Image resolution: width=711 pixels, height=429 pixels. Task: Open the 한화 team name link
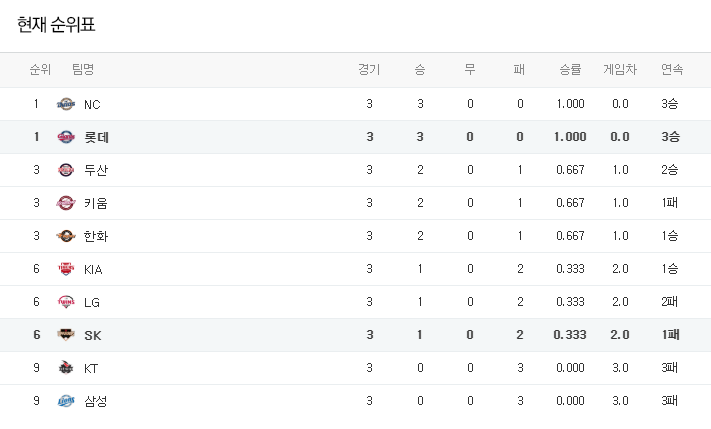[x=96, y=236]
